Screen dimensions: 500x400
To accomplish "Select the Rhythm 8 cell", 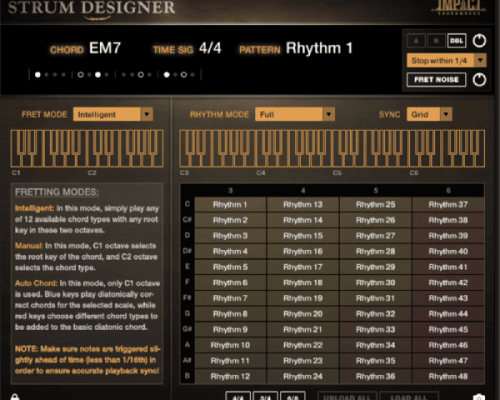I will point(230,314).
